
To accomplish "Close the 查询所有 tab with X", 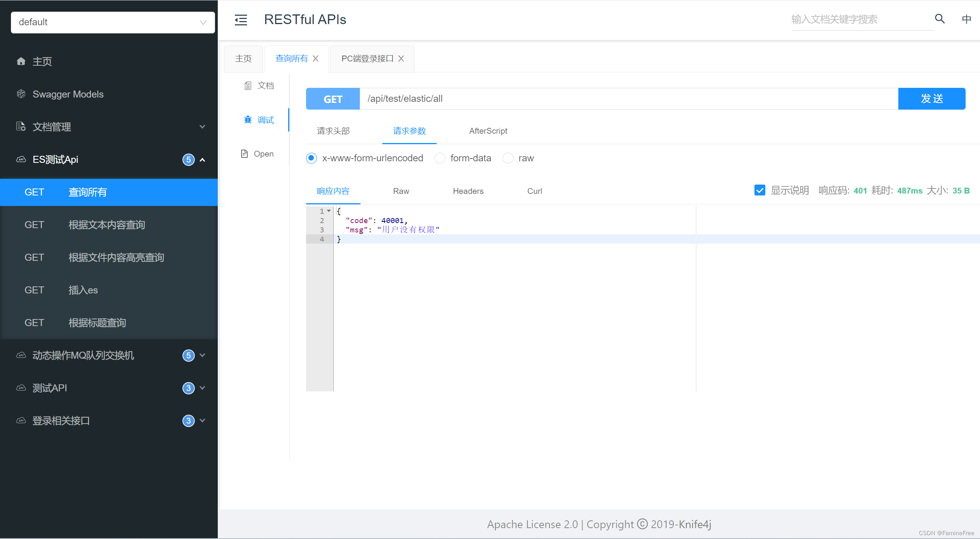I will (316, 59).
